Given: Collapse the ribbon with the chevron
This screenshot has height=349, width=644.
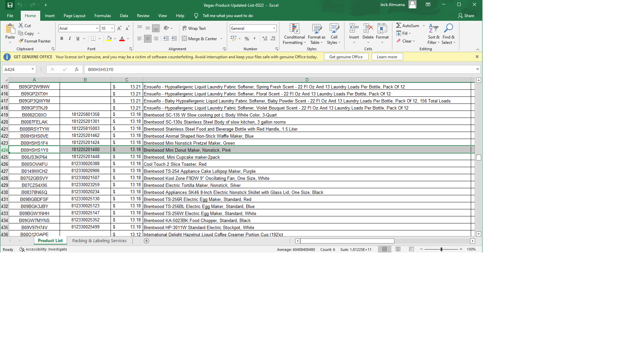Looking at the screenshot, I should pos(477,49).
